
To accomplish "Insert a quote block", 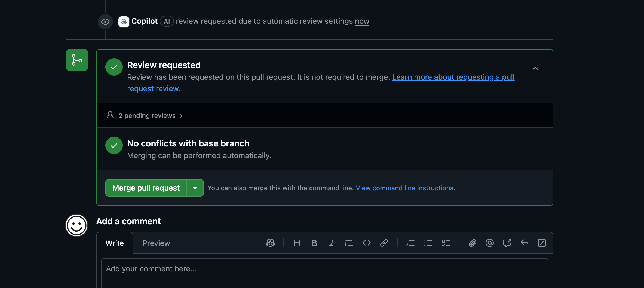I will (349, 243).
